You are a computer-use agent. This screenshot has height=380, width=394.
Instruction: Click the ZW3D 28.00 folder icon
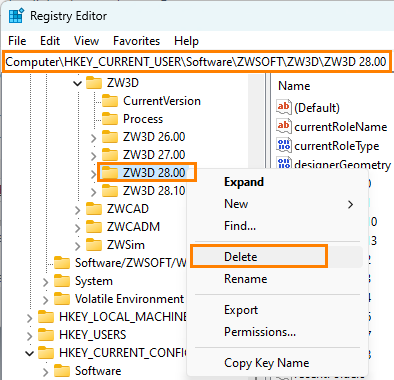(110, 173)
